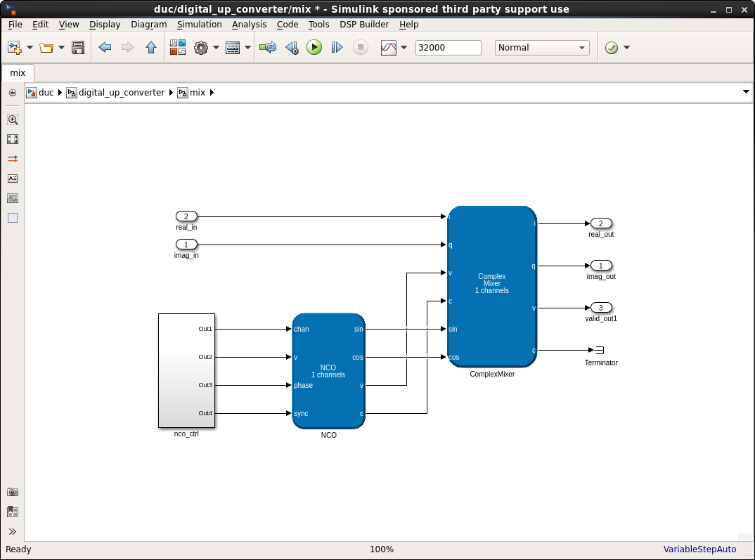Toggle the Explorer Bar chevrons at bottom left
The height and width of the screenshot is (560, 755).
coord(13,531)
